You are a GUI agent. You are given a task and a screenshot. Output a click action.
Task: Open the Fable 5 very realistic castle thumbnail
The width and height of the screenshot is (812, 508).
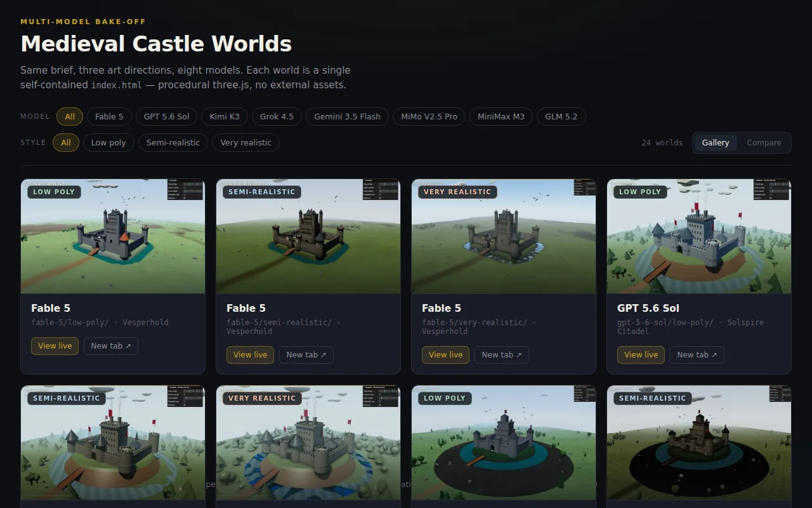coord(504,236)
